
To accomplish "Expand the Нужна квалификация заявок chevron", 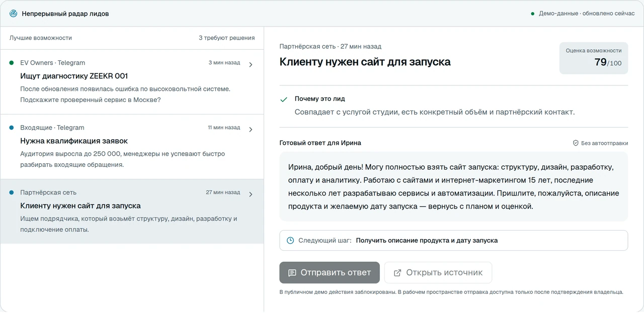I will (x=251, y=129).
